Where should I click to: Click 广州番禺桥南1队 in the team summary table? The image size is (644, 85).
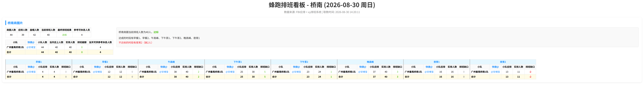[x=15, y=47]
